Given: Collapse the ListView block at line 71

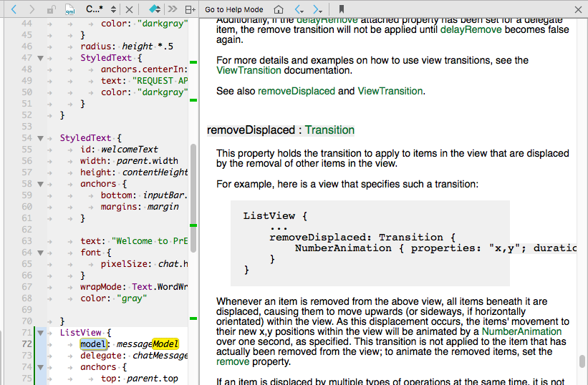Looking at the screenshot, I should pos(40,333).
